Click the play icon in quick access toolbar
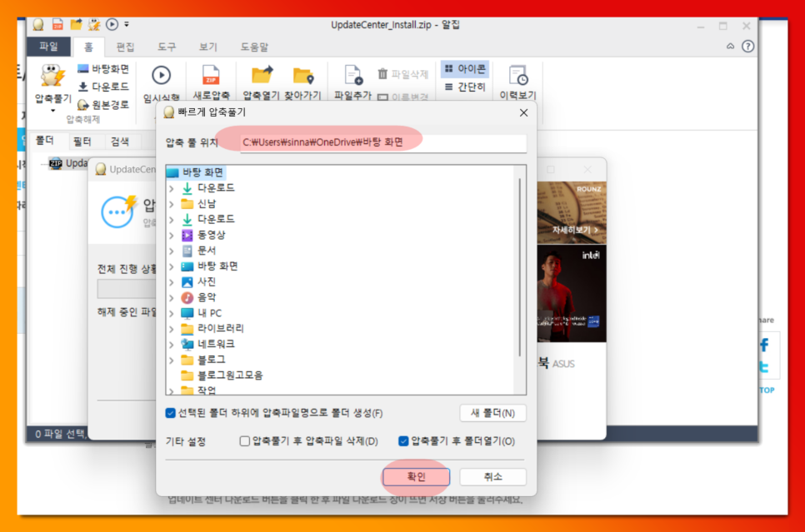Image resolution: width=805 pixels, height=532 pixels. pyautogui.click(x=112, y=24)
